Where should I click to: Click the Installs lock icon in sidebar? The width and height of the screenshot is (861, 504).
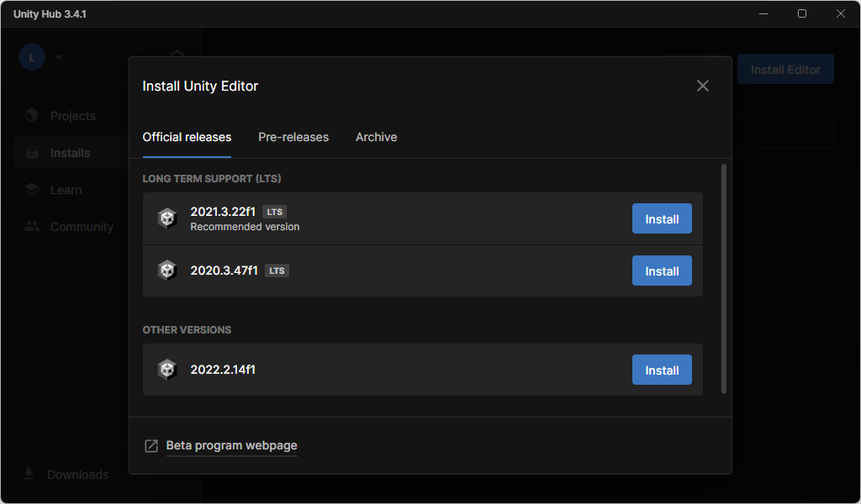pyautogui.click(x=33, y=153)
